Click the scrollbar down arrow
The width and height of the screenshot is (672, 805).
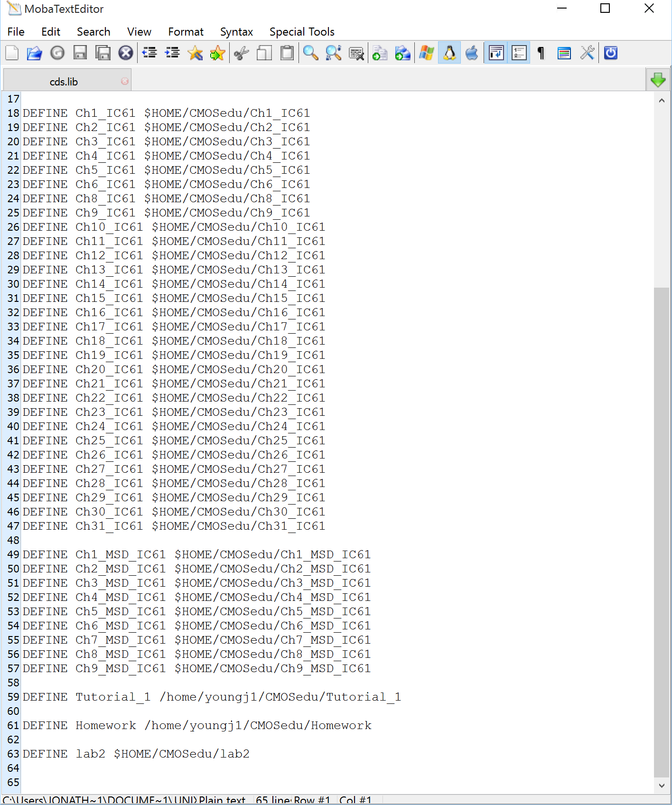pyautogui.click(x=662, y=786)
